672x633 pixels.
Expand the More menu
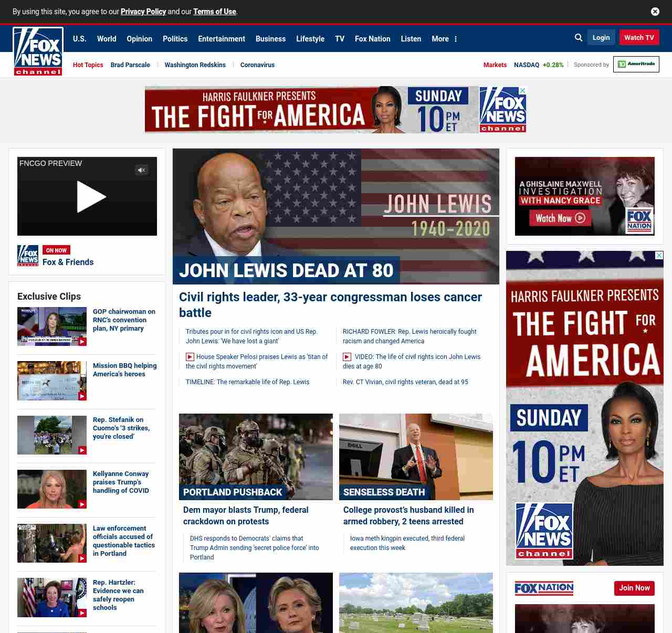(x=445, y=39)
